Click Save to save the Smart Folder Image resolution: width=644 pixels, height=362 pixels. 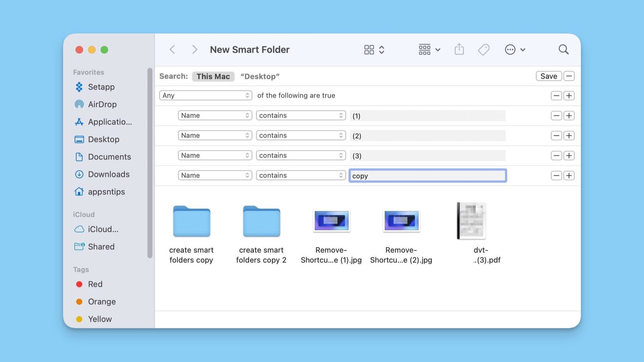click(x=548, y=75)
